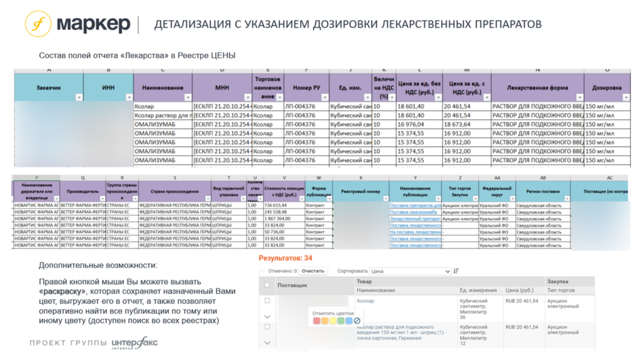Click the Результатов: 34 count text
The height and width of the screenshot is (359, 644).
point(286,258)
